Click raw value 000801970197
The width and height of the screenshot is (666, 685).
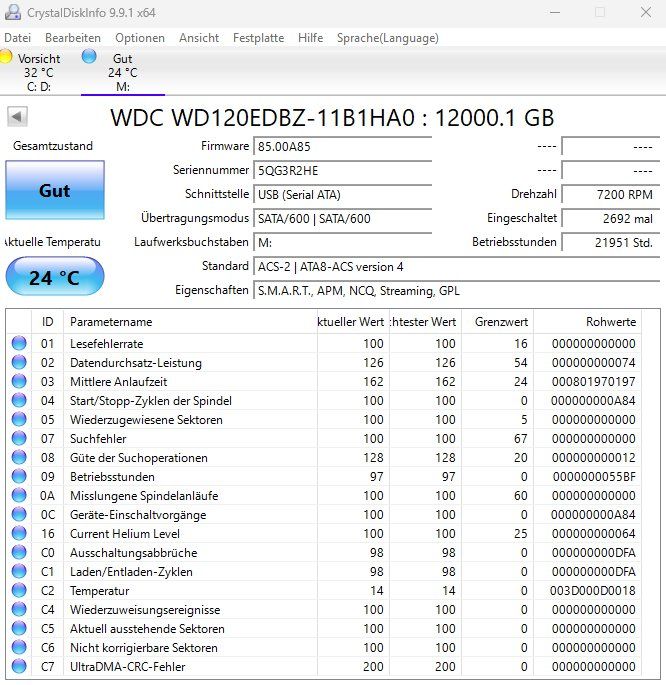pyautogui.click(x=593, y=382)
